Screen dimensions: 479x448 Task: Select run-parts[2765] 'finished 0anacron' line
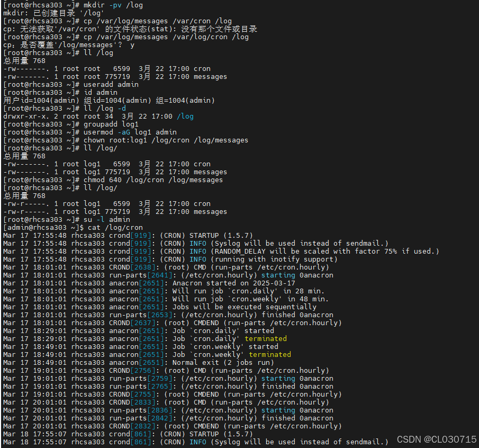[x=168, y=387]
